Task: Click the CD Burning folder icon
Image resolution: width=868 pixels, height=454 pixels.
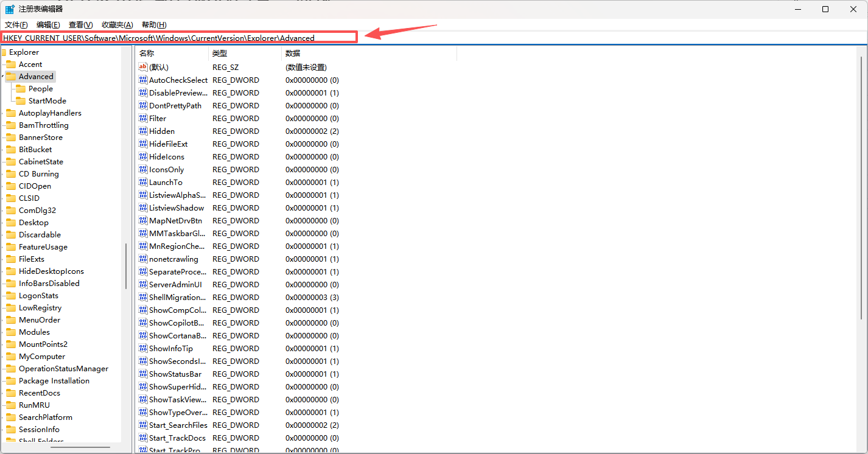Action: point(11,174)
